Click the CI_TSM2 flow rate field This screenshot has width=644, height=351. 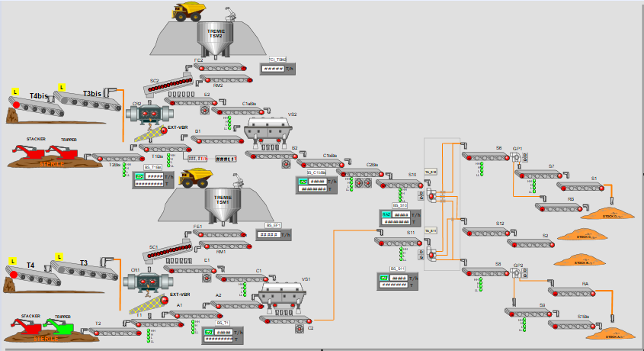[273, 69]
